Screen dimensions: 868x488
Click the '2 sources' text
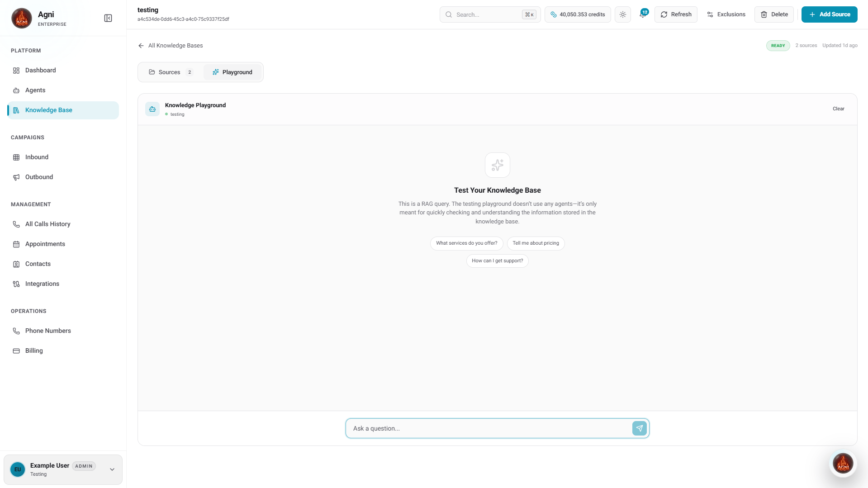point(806,46)
